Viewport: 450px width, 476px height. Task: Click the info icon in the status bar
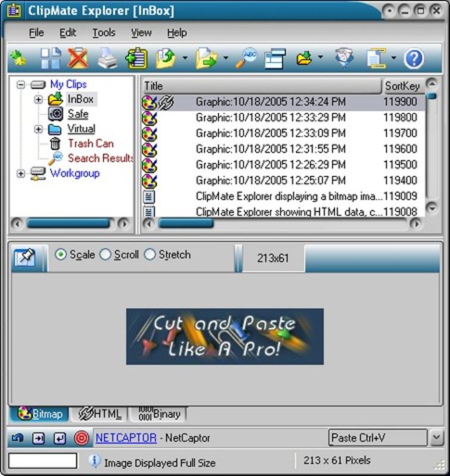(95, 461)
